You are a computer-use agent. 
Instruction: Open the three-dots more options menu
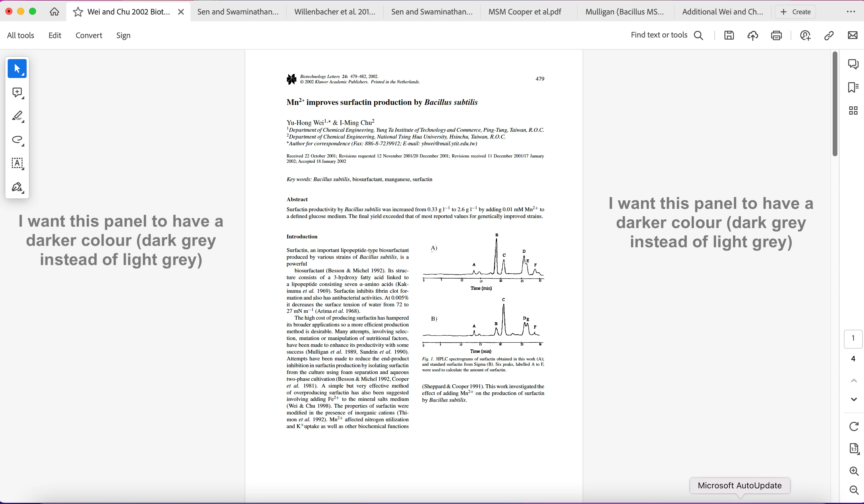851,12
